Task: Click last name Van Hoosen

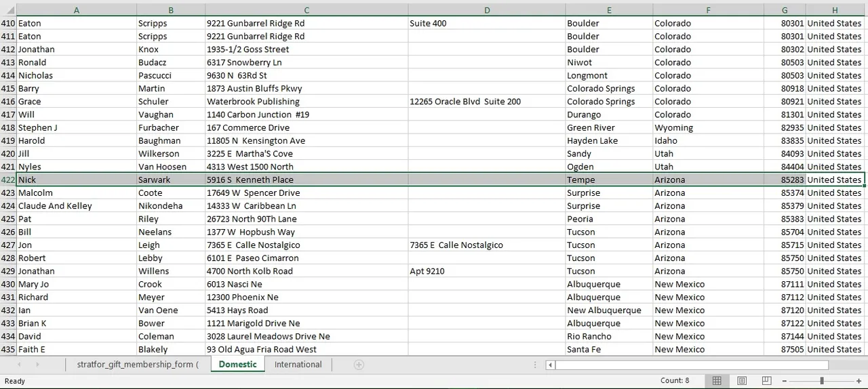Action: point(171,167)
